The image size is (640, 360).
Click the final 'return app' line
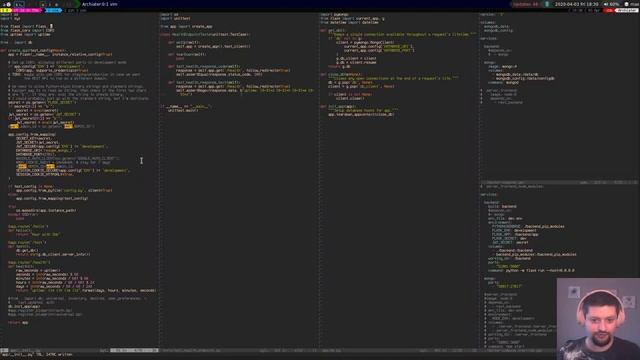pyautogui.click(x=18, y=322)
